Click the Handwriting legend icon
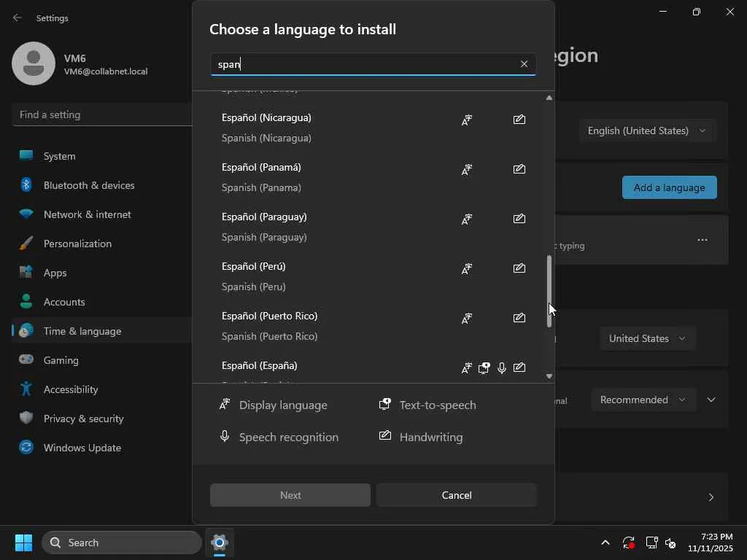Screen dimensions: 747x560 click(385, 435)
